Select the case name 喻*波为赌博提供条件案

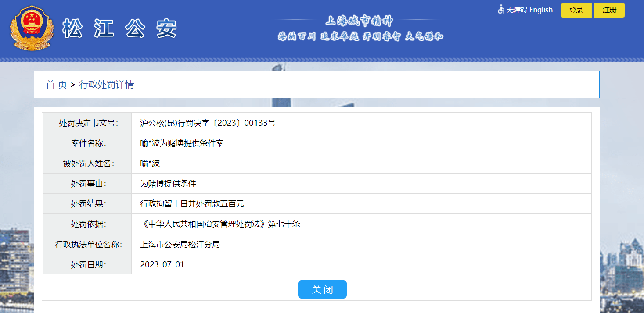[x=181, y=143]
